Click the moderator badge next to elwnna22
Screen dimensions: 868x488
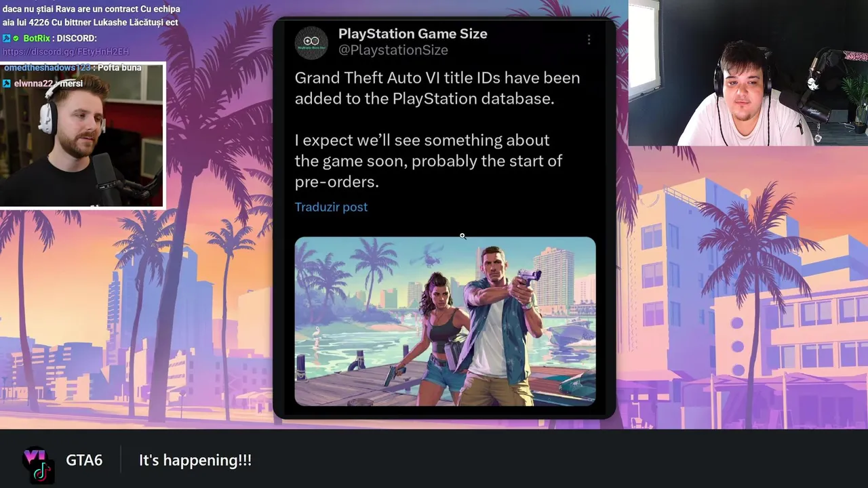pos(7,83)
